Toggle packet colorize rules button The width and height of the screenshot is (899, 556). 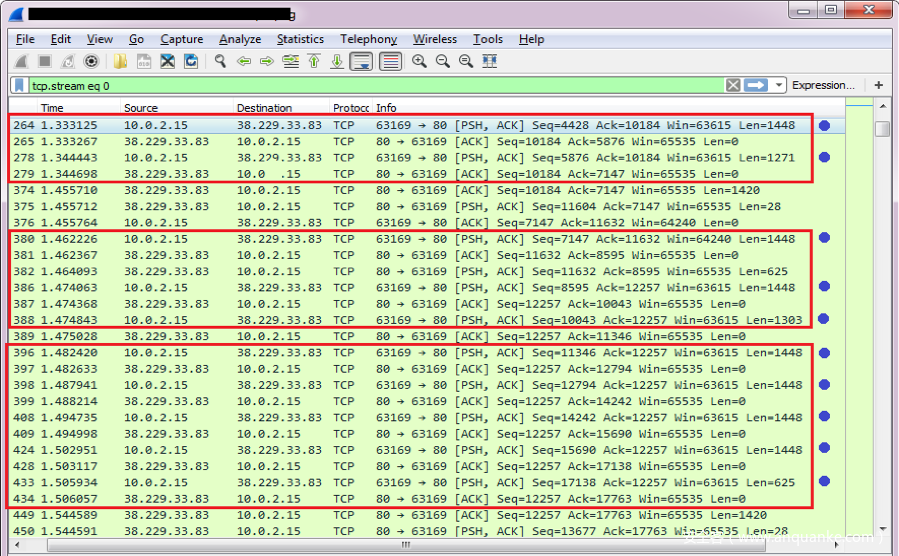pos(390,62)
